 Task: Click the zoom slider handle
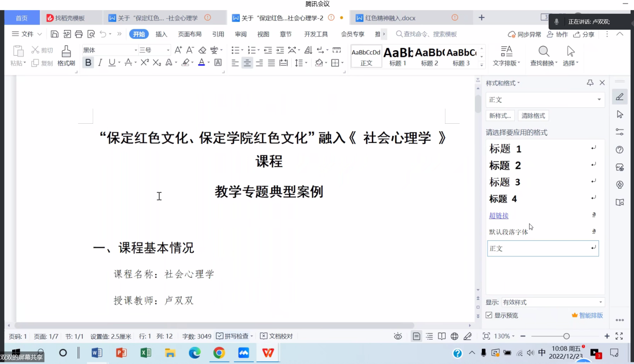566,336
